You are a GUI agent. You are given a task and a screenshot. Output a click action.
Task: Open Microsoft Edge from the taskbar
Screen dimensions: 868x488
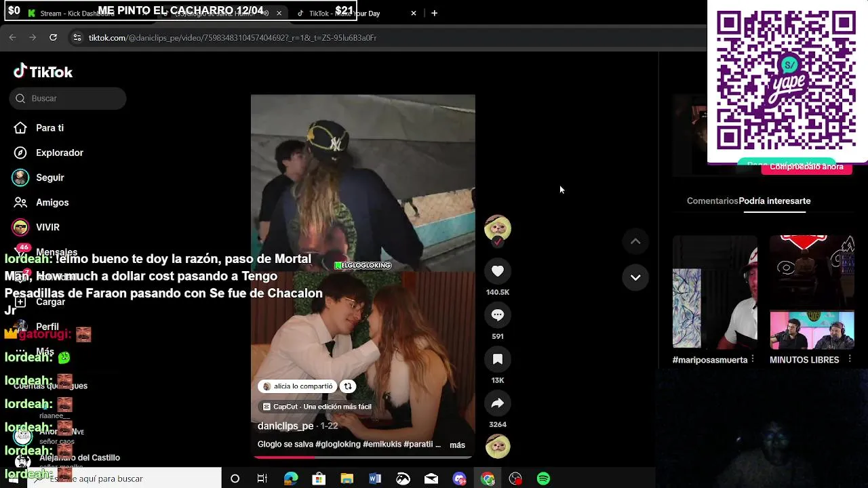tap(291, 479)
